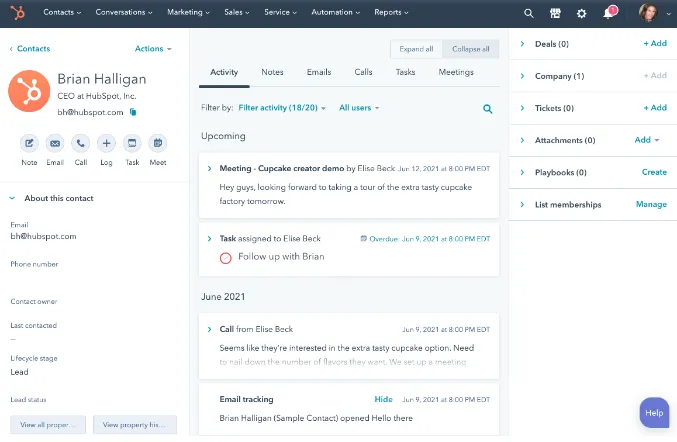Click the HubSpot sprocket logo
Viewport: 677px width, 442px height.
pos(18,13)
